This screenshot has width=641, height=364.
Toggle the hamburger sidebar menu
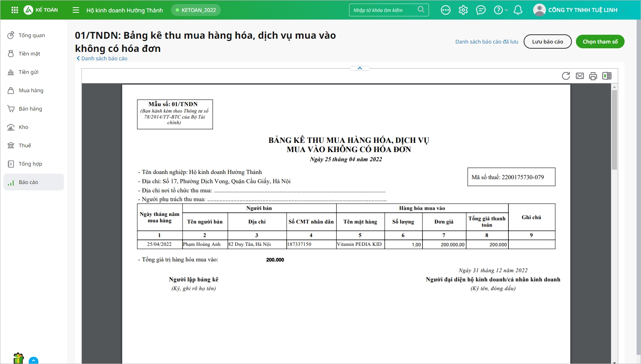(76, 10)
